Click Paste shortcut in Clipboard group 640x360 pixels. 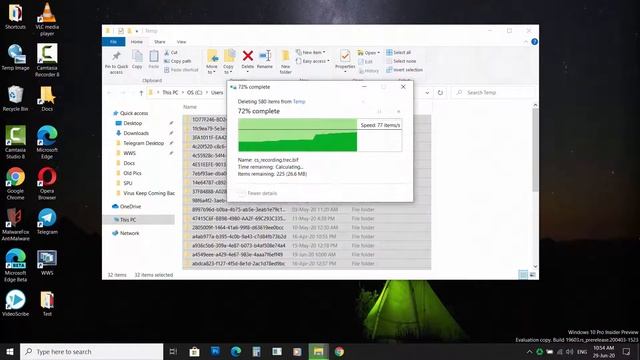tap(181, 70)
